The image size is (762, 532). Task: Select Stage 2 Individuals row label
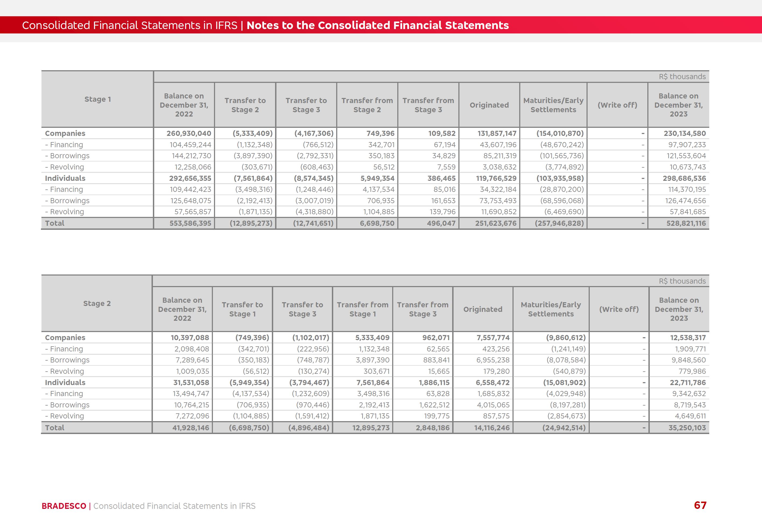(65, 382)
